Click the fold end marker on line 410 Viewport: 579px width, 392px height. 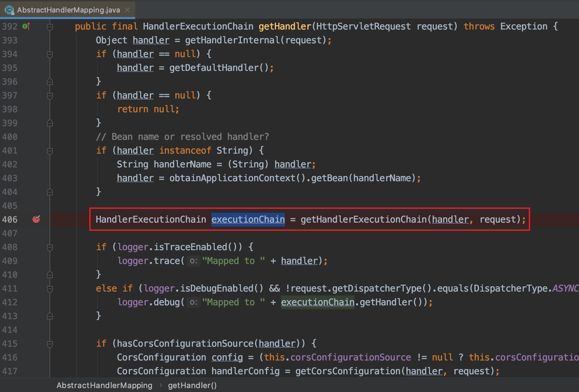(50, 274)
